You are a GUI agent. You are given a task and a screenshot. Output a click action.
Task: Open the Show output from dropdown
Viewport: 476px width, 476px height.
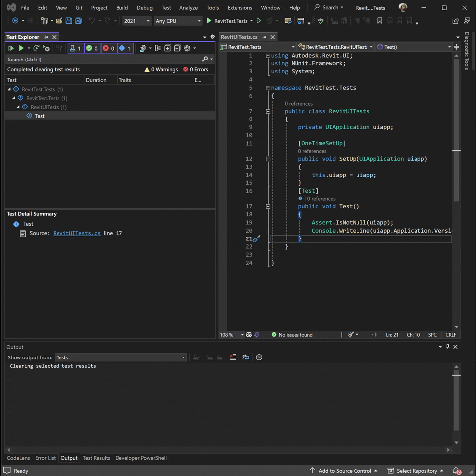120,357
